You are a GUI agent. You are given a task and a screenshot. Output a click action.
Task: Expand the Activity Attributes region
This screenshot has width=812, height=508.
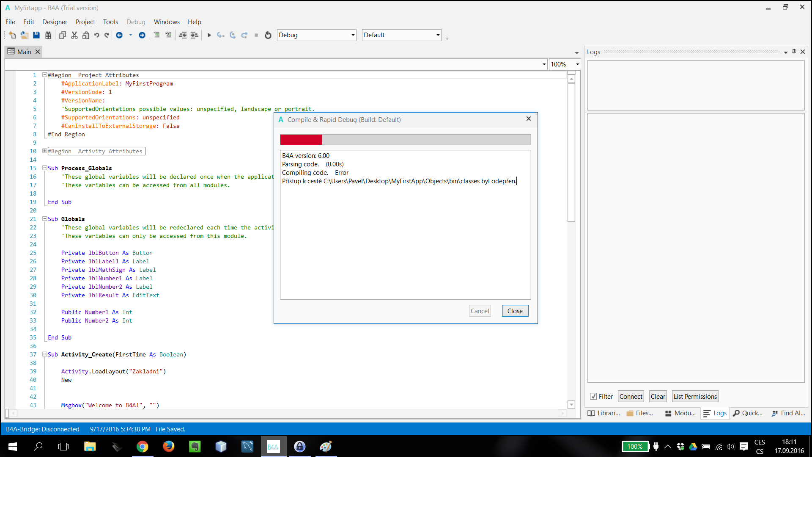[x=44, y=151]
